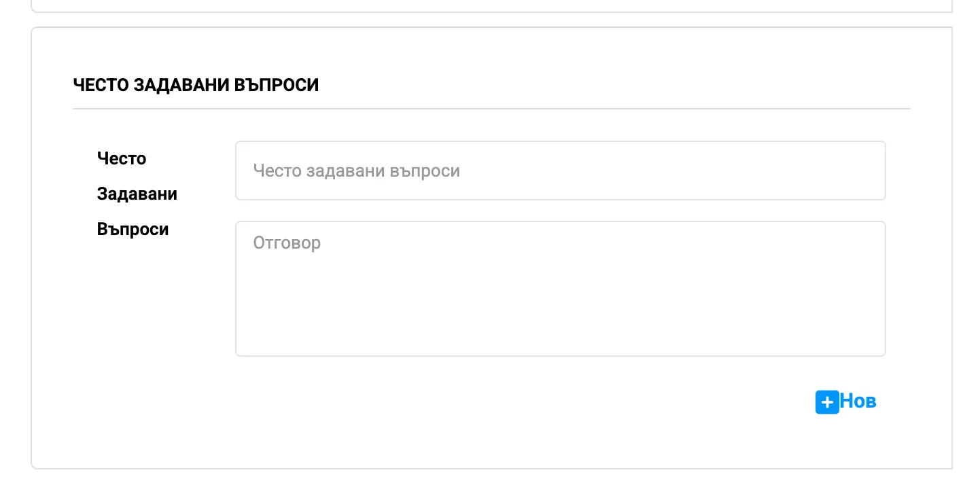Open the Нов link to add an entry
The width and height of the screenshot is (980, 481).
(858, 401)
